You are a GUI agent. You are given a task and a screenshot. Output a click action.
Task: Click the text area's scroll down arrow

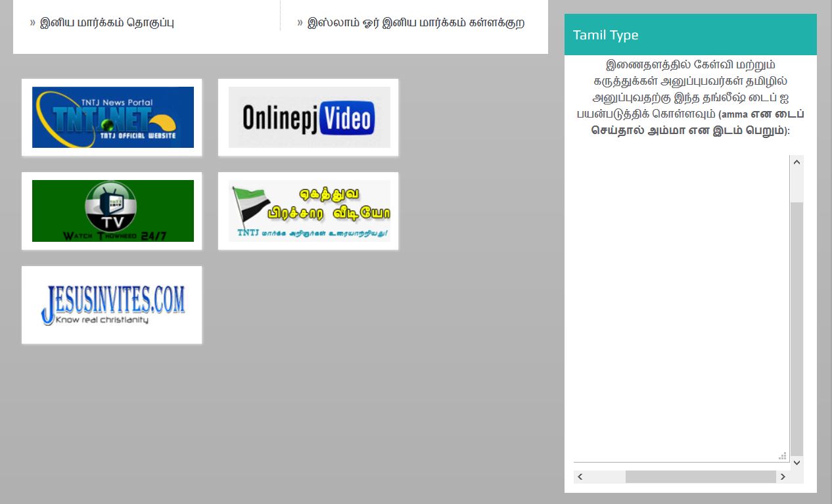tap(797, 463)
